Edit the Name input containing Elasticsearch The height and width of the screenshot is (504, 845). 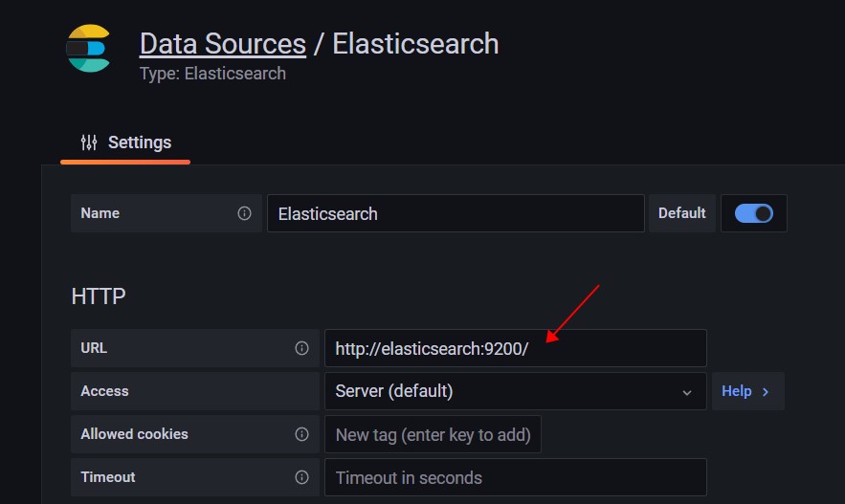pyautogui.click(x=456, y=213)
